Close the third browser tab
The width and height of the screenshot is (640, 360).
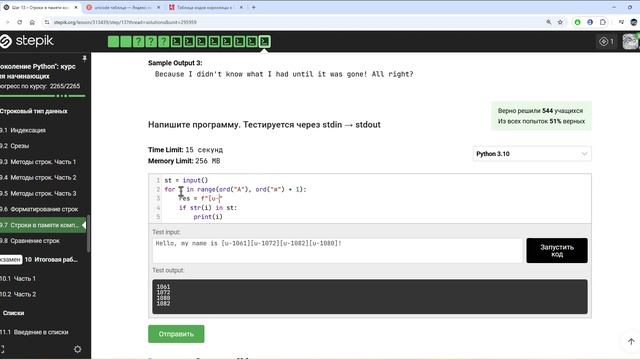(241, 7)
